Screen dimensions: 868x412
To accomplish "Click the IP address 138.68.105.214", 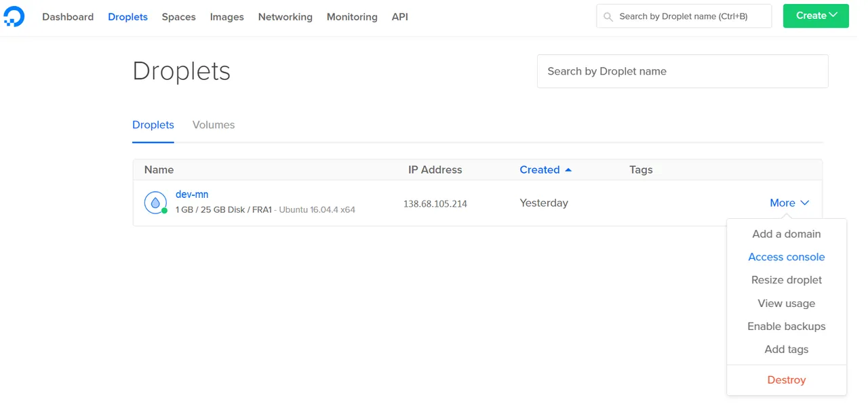I will coord(435,204).
